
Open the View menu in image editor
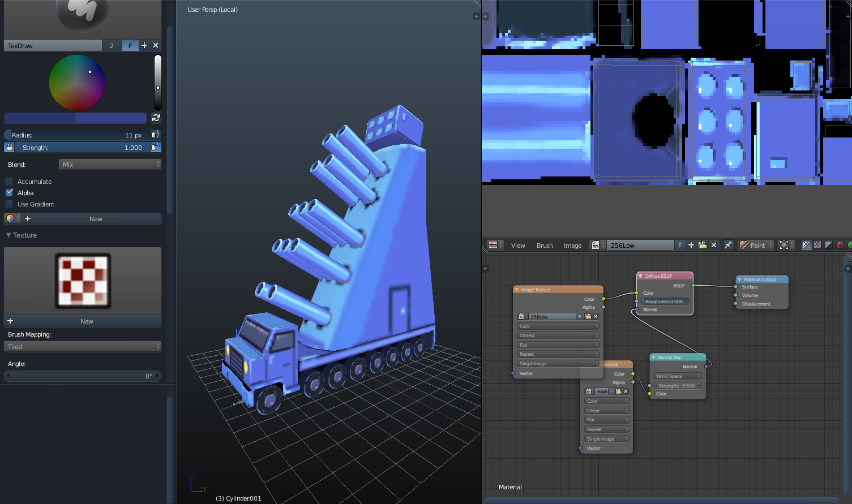(518, 245)
